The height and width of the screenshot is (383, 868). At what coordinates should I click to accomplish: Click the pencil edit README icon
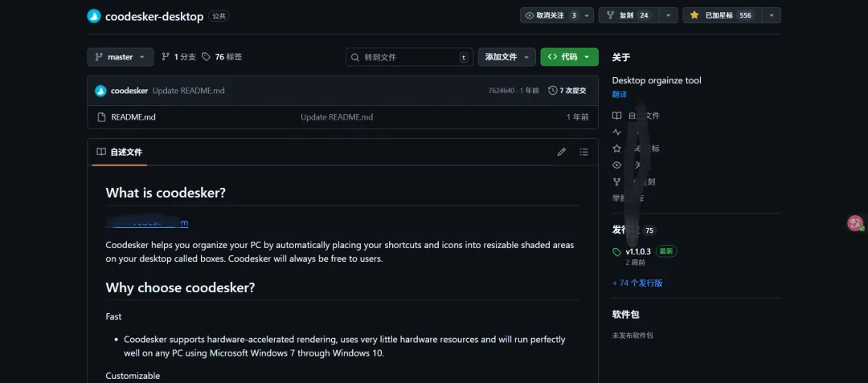pyautogui.click(x=561, y=152)
